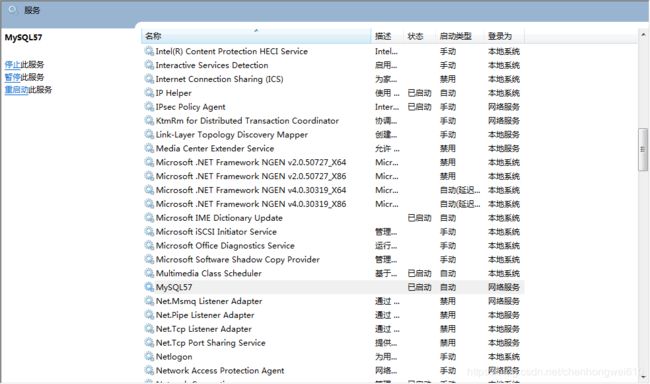650x384 pixels.
Task: Select the MySQL57 service name in the list
Action: tap(174, 287)
